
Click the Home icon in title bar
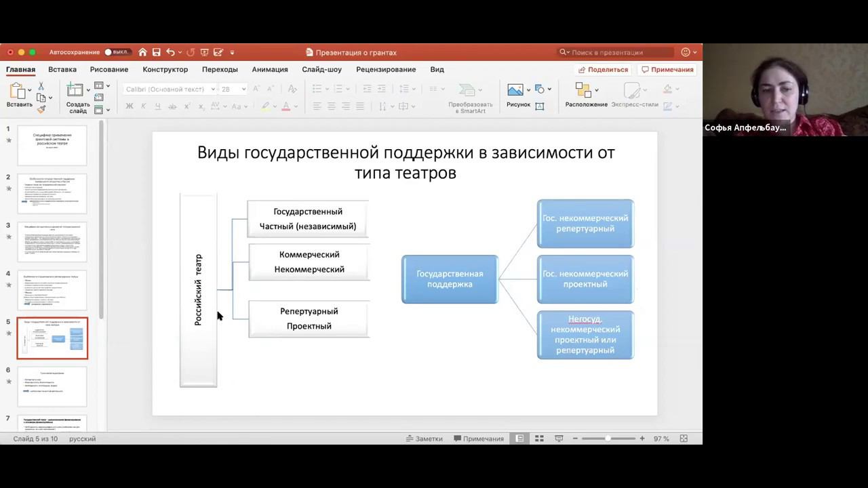[x=142, y=52]
